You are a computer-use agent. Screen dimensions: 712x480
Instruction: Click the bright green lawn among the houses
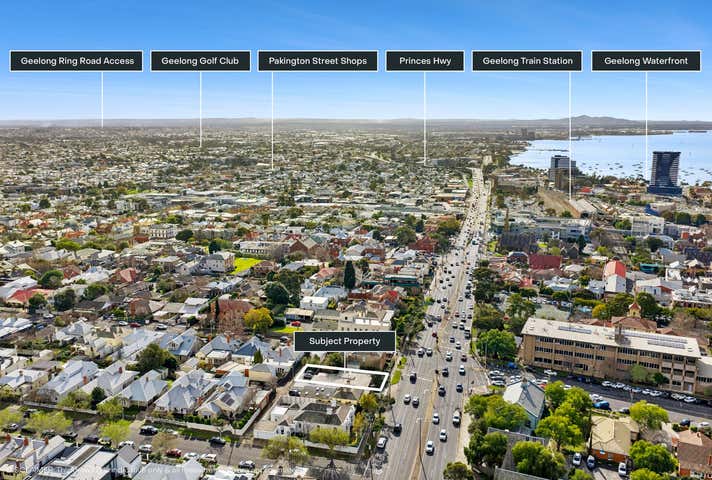245,265
